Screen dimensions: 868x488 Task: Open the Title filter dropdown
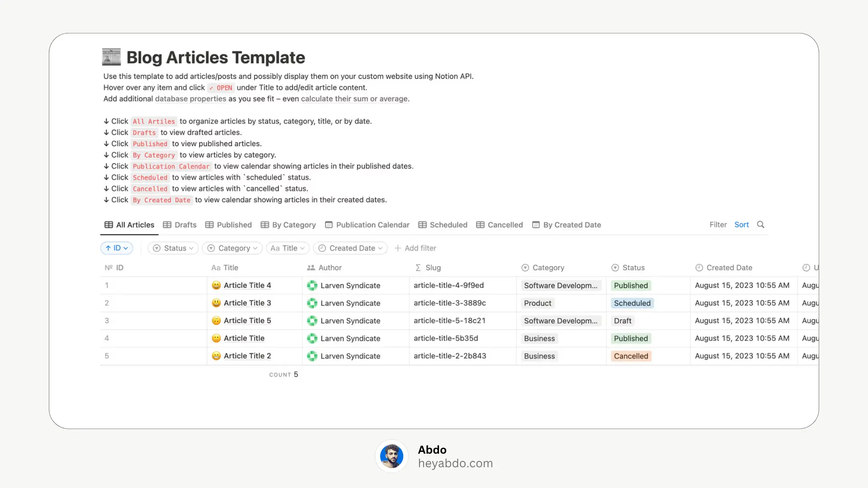click(x=288, y=248)
